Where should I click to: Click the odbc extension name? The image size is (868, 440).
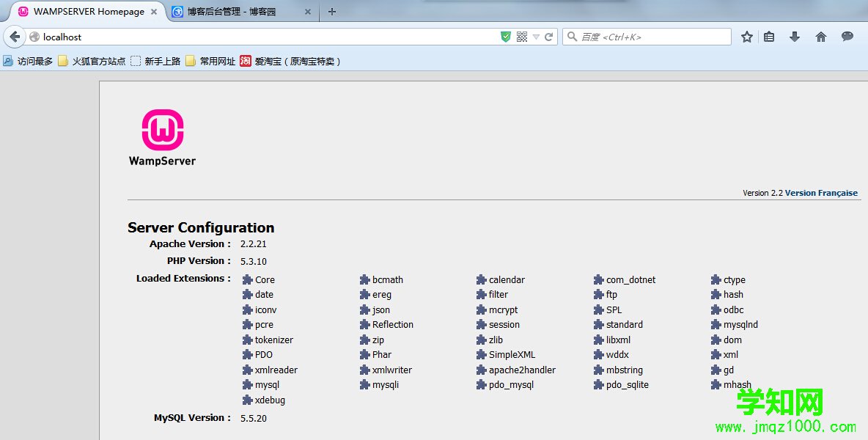click(734, 309)
